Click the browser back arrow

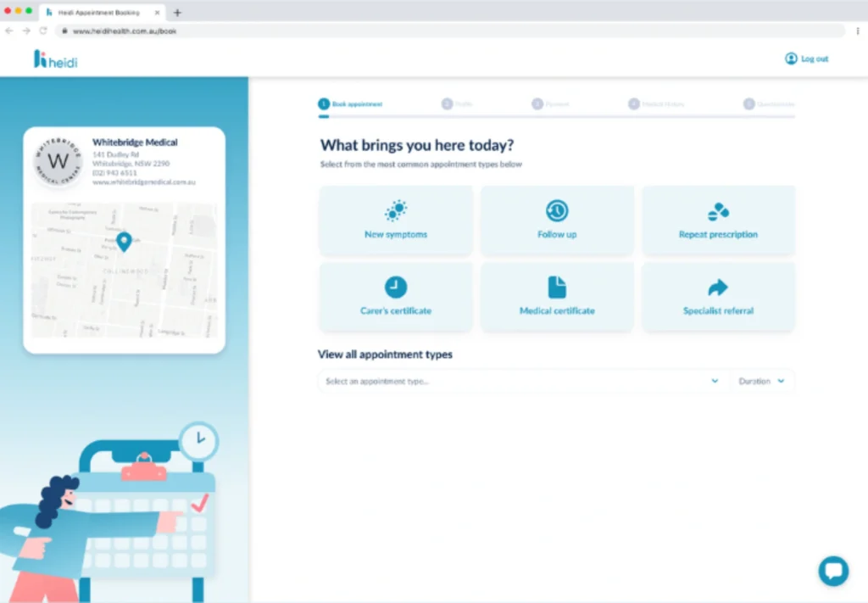pyautogui.click(x=8, y=31)
